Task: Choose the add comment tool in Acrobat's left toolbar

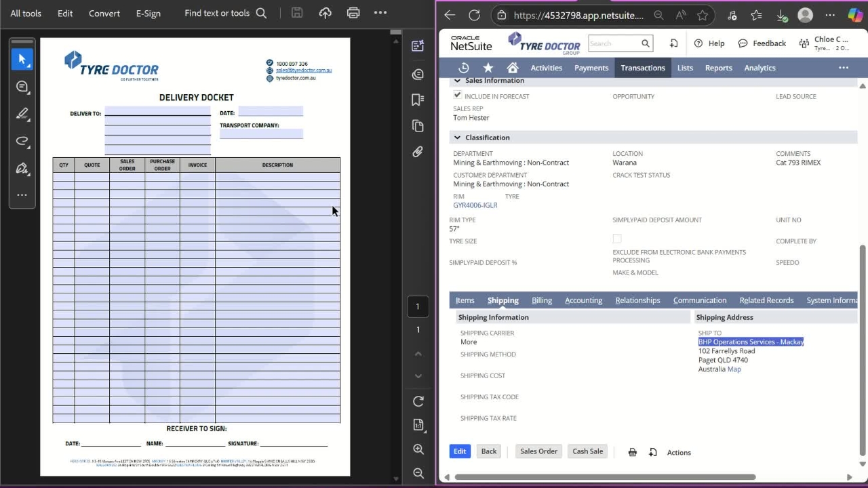Action: (x=22, y=86)
